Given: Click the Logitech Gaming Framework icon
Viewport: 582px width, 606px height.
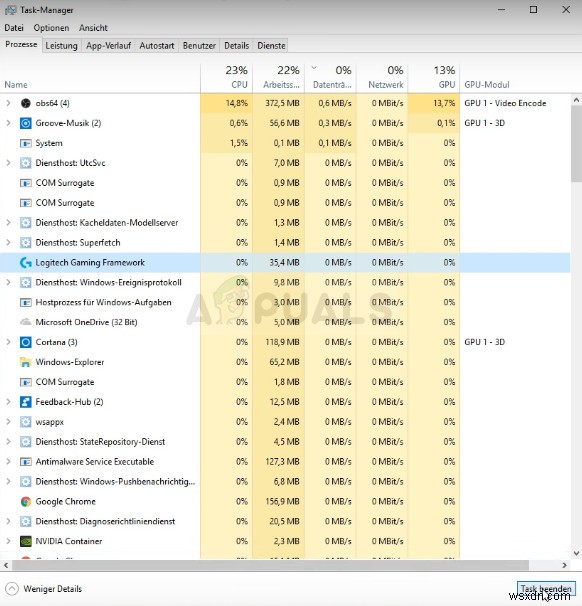Looking at the screenshot, I should click(26, 263).
